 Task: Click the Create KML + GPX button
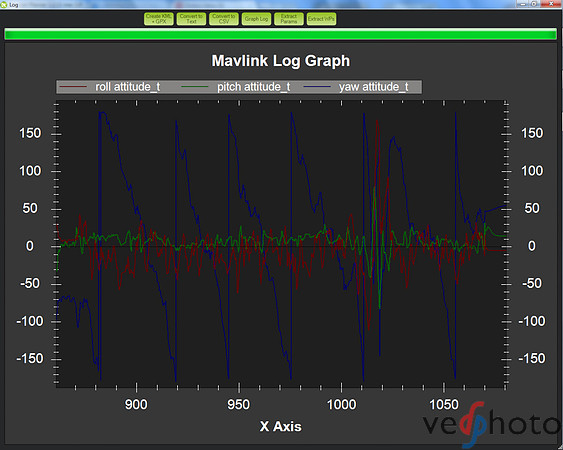tap(159, 19)
